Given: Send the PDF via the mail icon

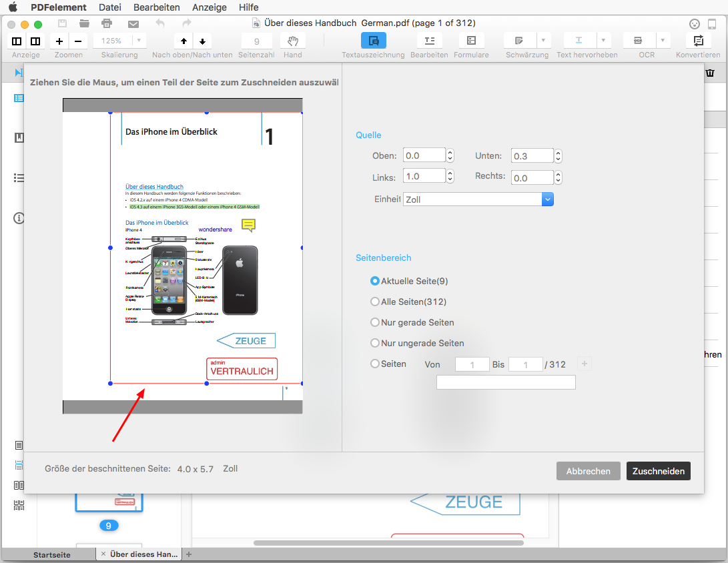Looking at the screenshot, I should coord(133,23).
